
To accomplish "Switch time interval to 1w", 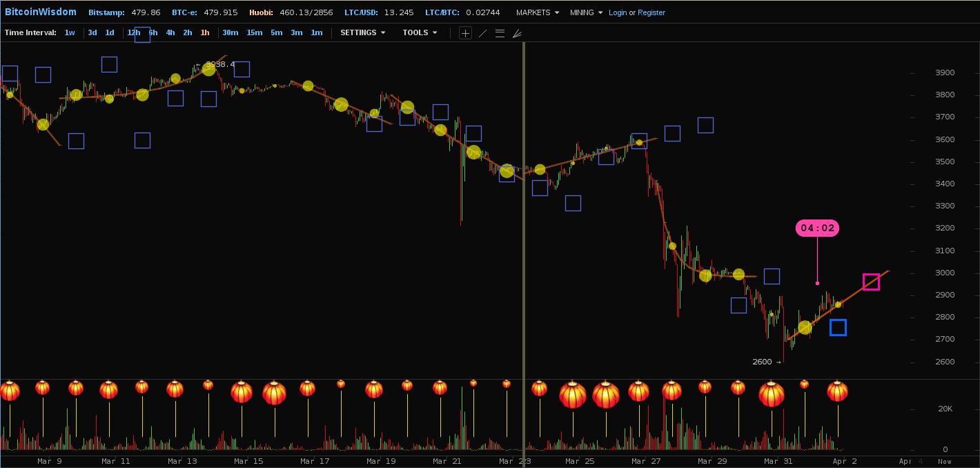I will point(70,32).
